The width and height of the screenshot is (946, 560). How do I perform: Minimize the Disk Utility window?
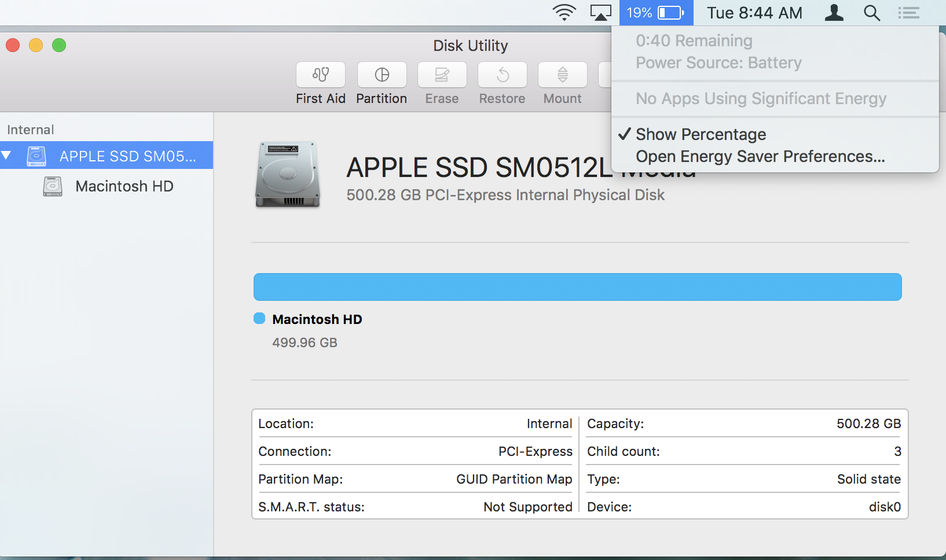tap(36, 45)
